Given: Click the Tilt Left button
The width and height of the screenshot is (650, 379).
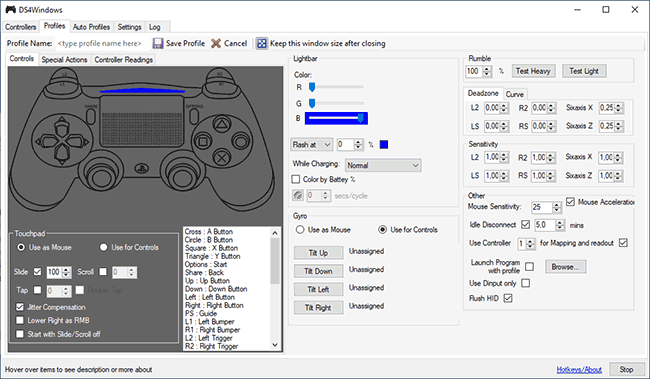Looking at the screenshot, I should pyautogui.click(x=318, y=289).
